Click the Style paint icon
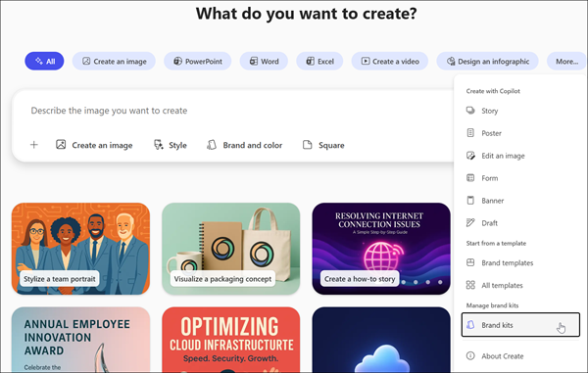Image resolution: width=588 pixels, height=373 pixels. [x=159, y=145]
